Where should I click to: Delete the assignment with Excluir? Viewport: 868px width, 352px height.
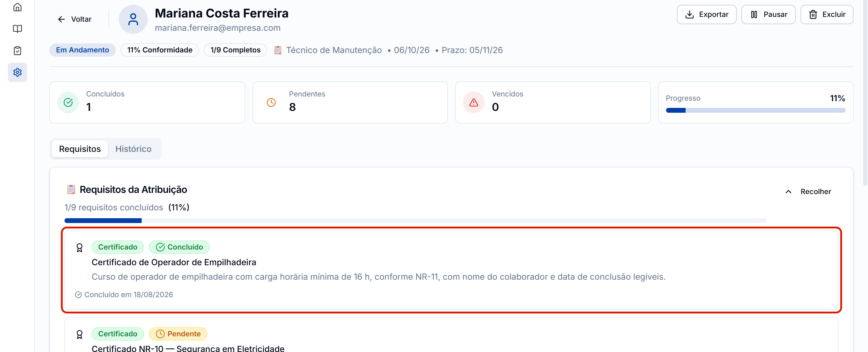[x=826, y=14]
